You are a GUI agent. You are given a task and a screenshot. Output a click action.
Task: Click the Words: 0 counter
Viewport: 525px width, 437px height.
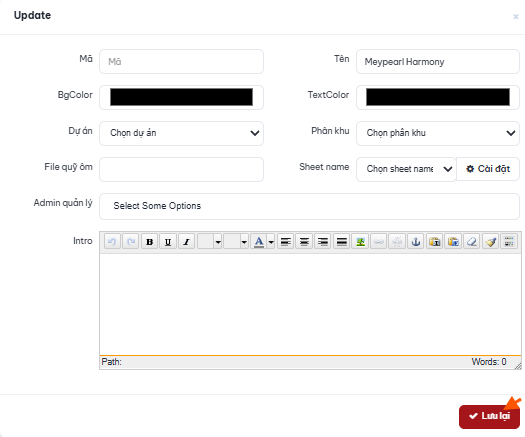pyautogui.click(x=489, y=362)
